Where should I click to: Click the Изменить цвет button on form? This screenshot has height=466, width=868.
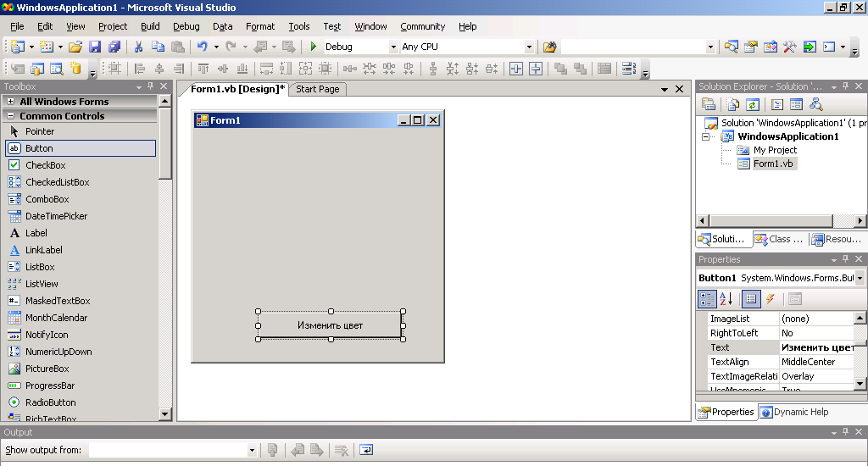pos(331,325)
